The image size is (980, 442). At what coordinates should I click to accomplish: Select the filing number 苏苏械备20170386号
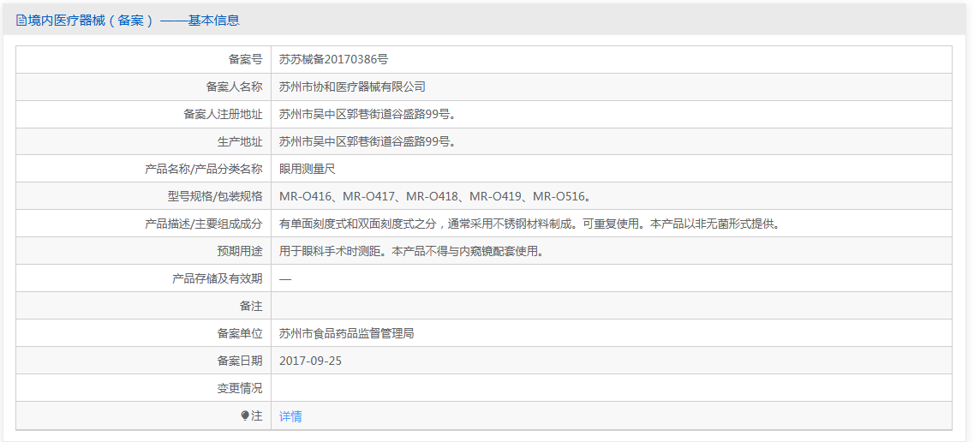click(334, 59)
